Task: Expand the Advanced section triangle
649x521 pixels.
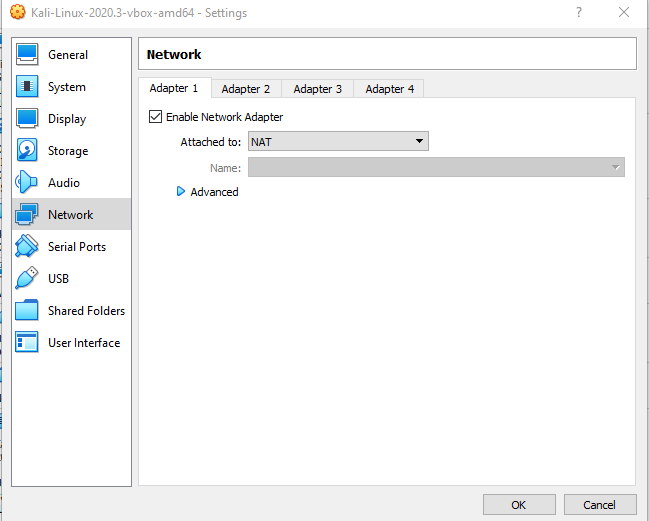Action: 180,191
